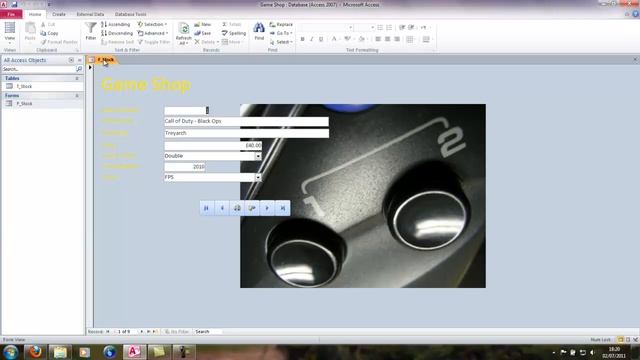Click Remove Sort in ribbon

tap(118, 42)
